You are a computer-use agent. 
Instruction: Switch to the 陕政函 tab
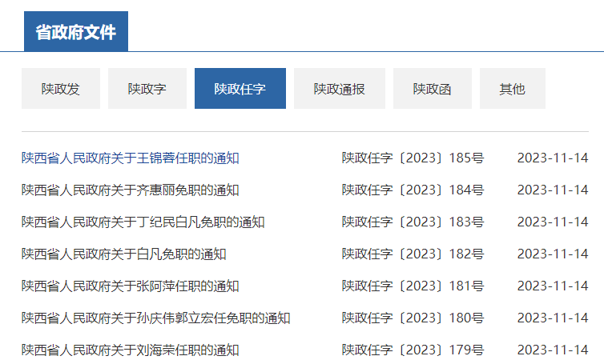pos(433,89)
